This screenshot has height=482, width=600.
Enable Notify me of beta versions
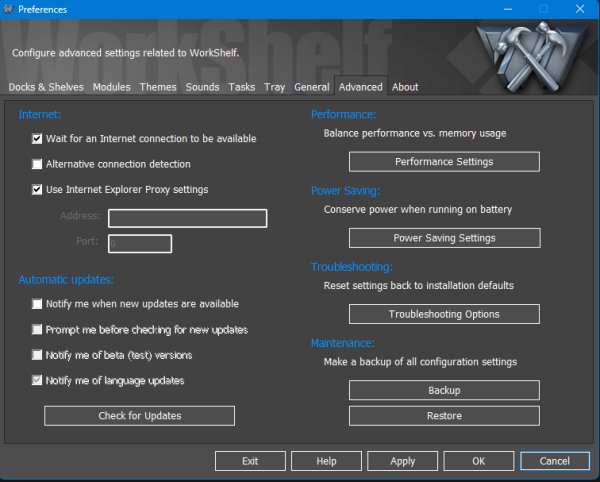[37, 355]
